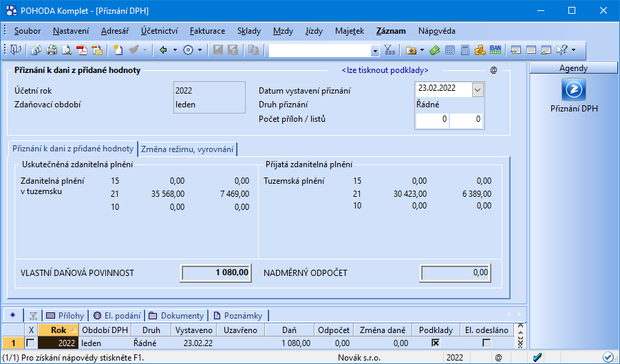
Task: Open the second taller calculator icon
Action: (x=465, y=50)
